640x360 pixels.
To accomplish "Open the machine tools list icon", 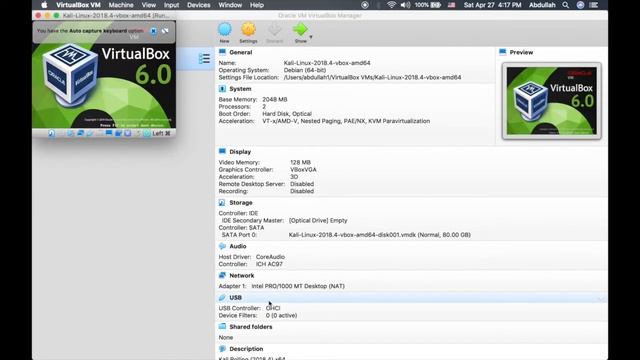I will click(204, 58).
